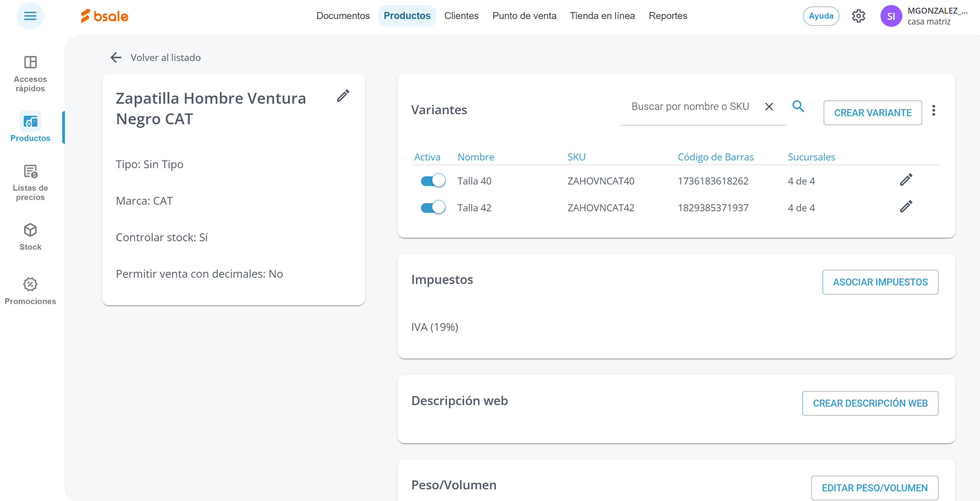The height and width of the screenshot is (501, 980).
Task: Deactivate the Talla 40 variant toggle
Action: (x=433, y=181)
